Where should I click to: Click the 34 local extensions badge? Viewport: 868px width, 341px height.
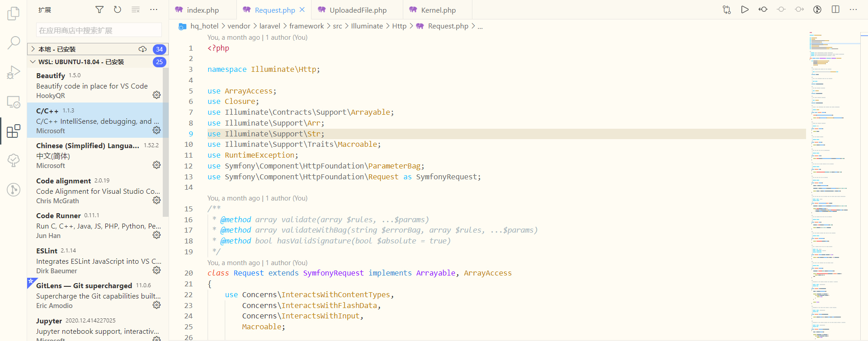click(159, 49)
